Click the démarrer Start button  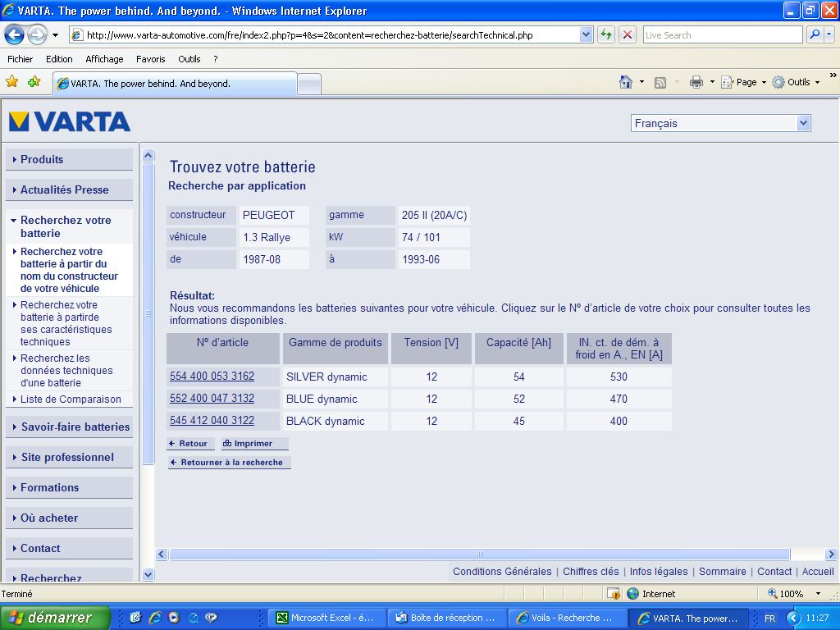click(55, 618)
